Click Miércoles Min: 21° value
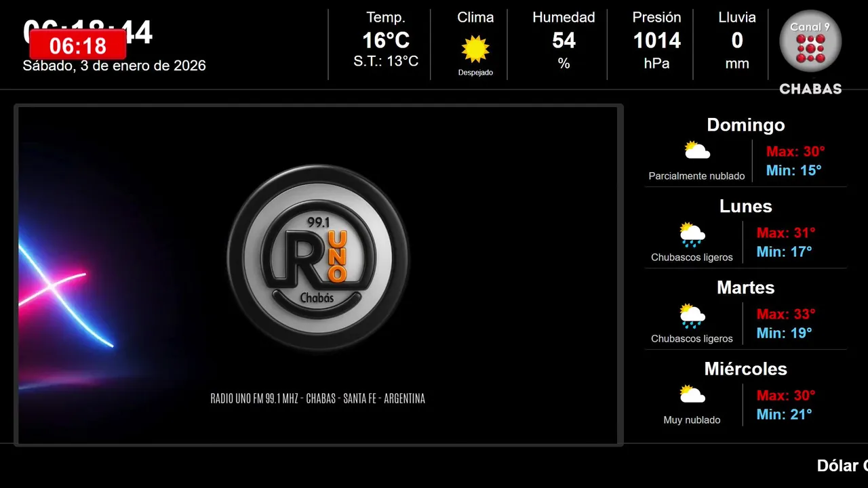Viewport: 868px width, 488px height. [x=784, y=414]
